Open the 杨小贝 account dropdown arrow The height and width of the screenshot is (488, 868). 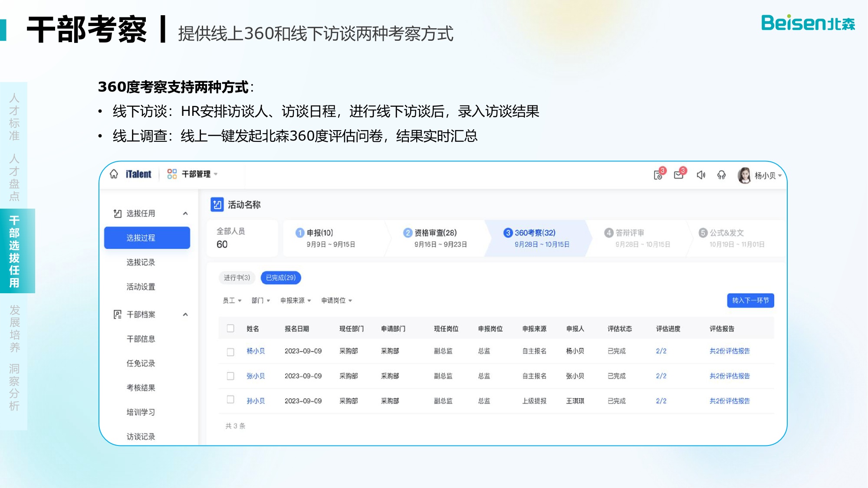(780, 176)
